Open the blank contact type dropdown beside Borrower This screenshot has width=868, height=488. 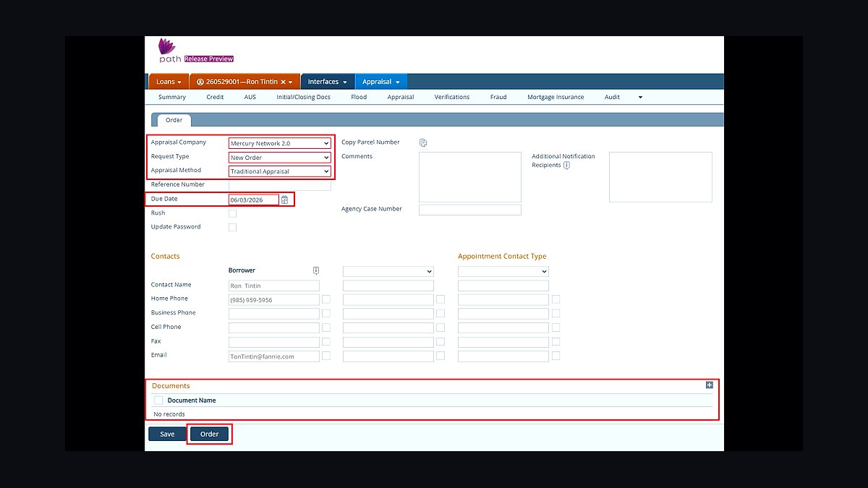pos(388,271)
